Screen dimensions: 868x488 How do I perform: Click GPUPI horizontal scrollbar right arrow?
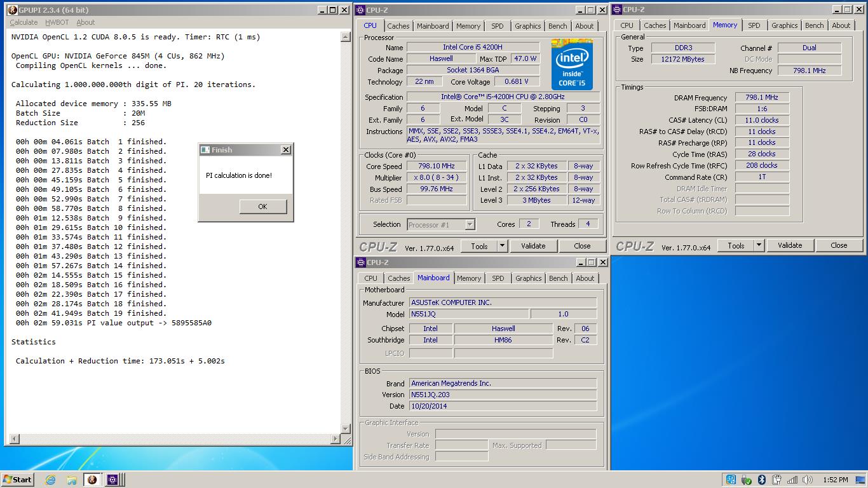pyautogui.click(x=336, y=439)
